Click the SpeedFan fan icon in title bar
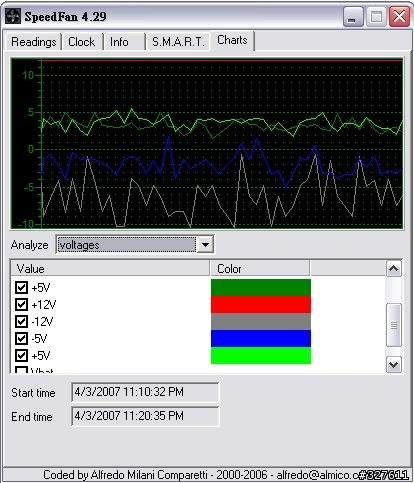414x483 pixels. [x=13, y=16]
